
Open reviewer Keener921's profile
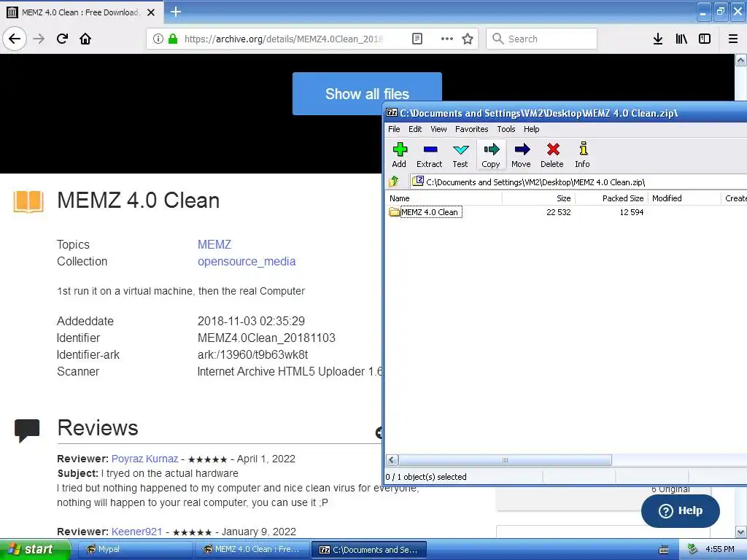pos(136,532)
